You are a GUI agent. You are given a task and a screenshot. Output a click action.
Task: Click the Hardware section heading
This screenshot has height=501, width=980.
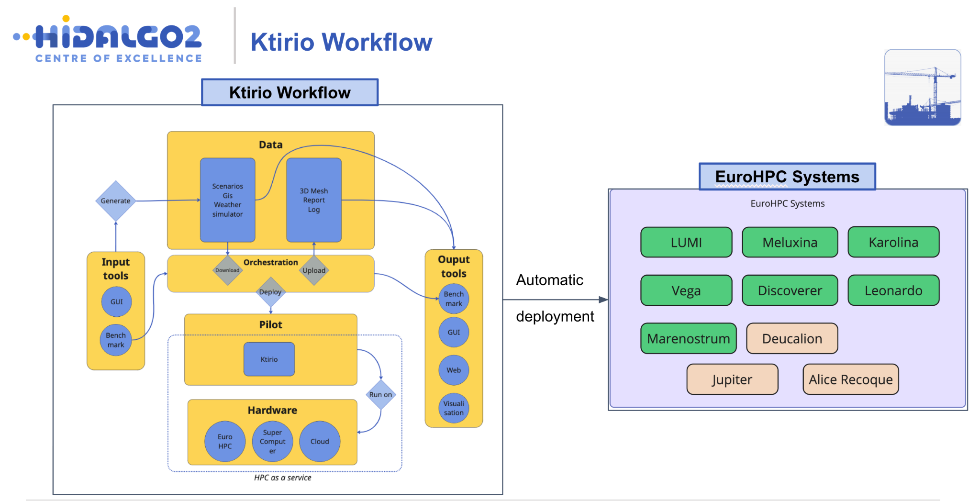272,410
